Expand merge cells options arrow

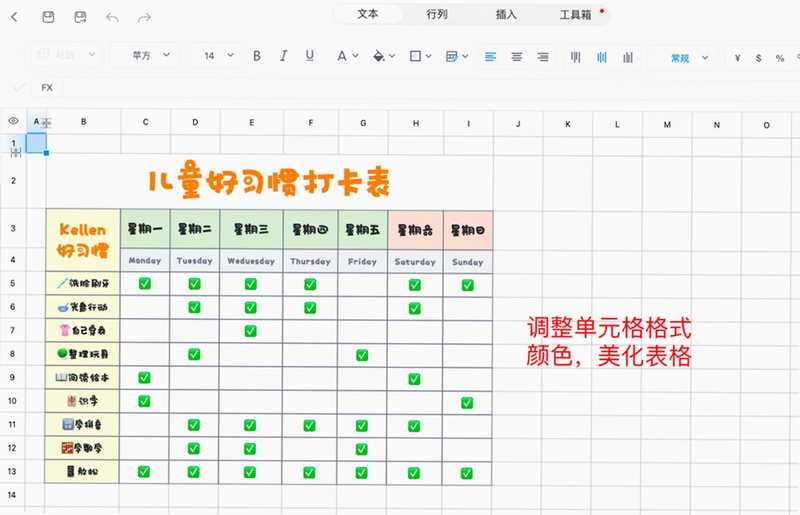pos(465,56)
